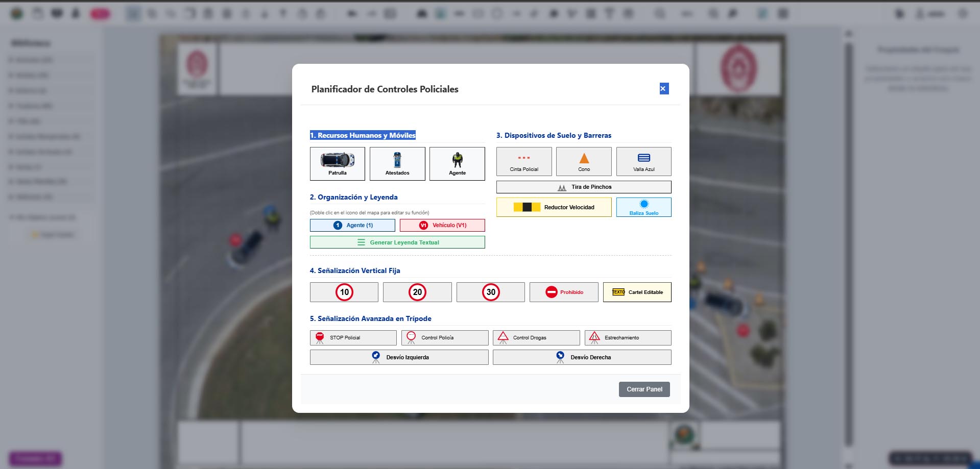Place the 20 speed limit sign
This screenshot has height=469, width=980.
[x=417, y=292]
